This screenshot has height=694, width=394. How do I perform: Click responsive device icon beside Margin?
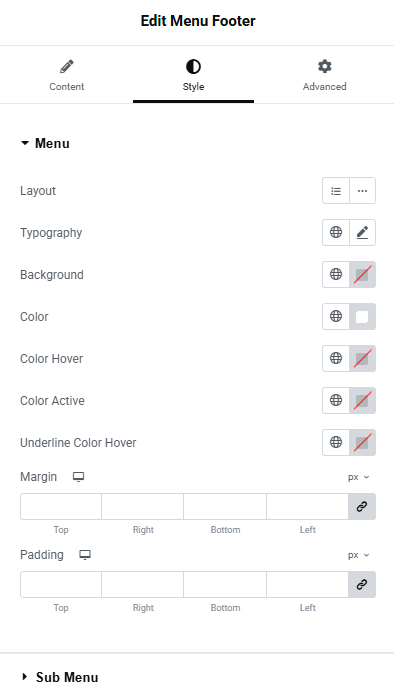pyautogui.click(x=78, y=477)
